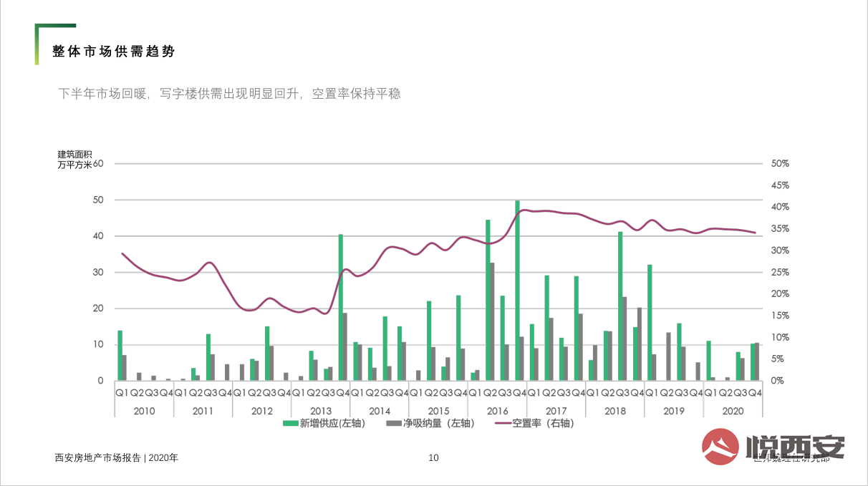Click the subtitle starting with 下半年市场回暖
The width and height of the screenshot is (868, 486).
229,93
